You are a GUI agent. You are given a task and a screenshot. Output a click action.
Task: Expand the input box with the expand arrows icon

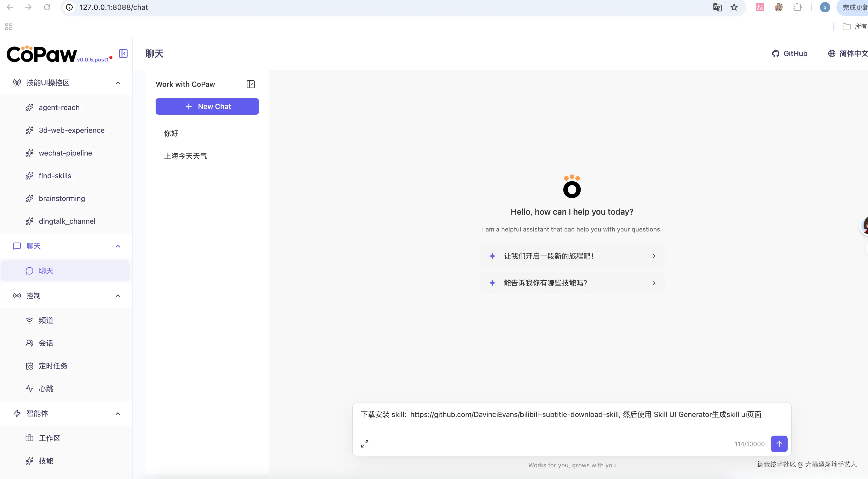pyautogui.click(x=364, y=444)
